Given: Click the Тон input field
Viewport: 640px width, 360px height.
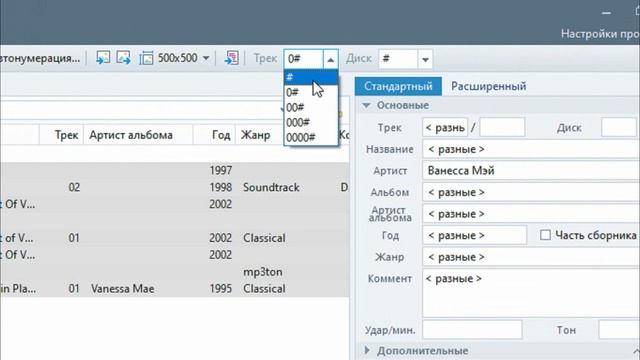Looking at the screenshot, I should click(x=619, y=330).
